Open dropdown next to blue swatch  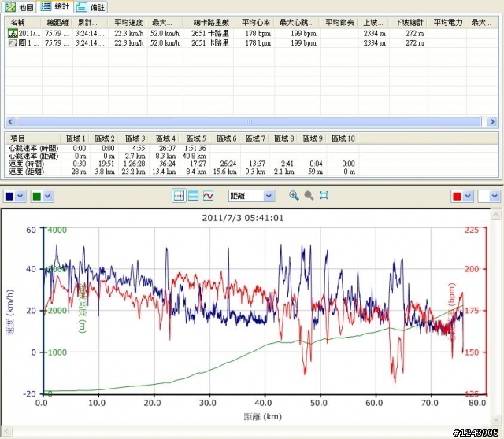click(20, 196)
